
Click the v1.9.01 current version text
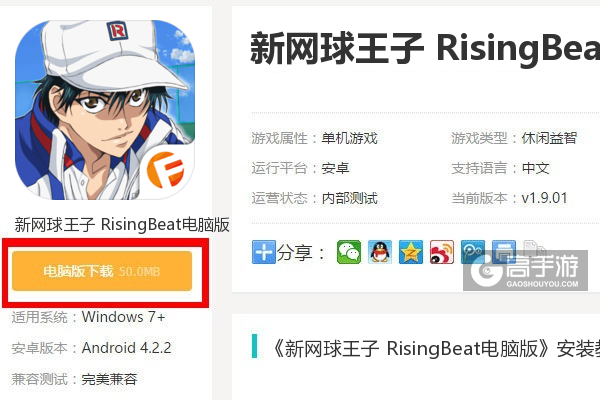(x=545, y=198)
